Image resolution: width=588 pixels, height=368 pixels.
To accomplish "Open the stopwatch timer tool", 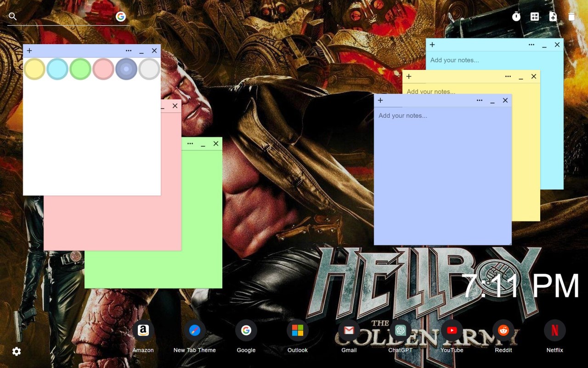I will tap(516, 17).
